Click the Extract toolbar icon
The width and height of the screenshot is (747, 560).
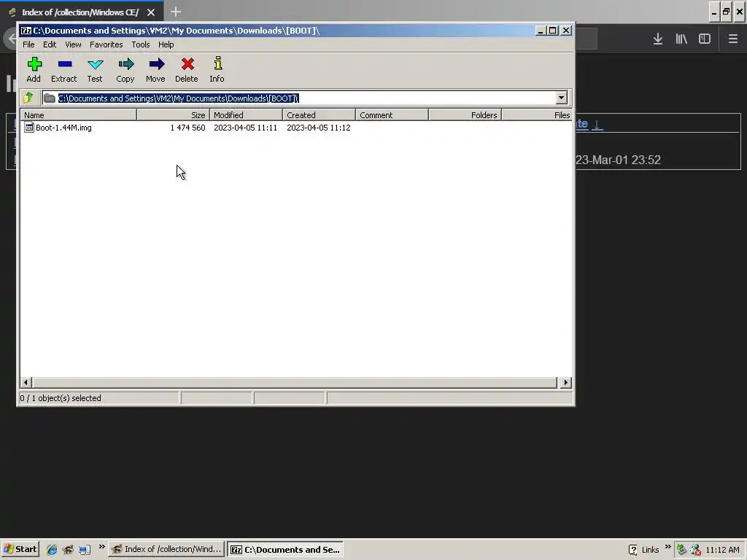point(64,69)
